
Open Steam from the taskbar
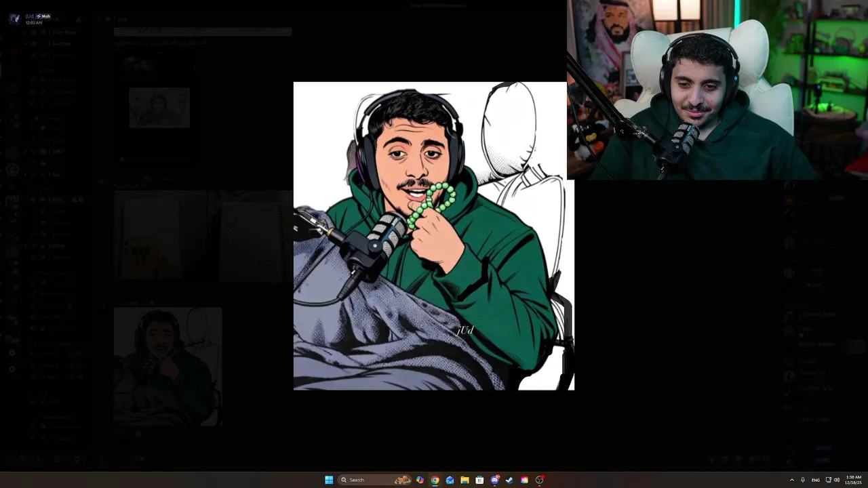509,480
